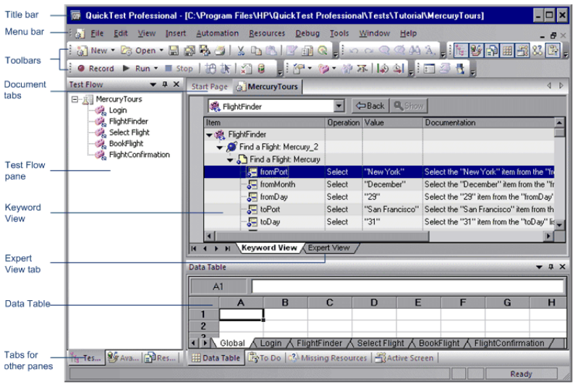
Task: Click the Uncomment block crossed speech-bubble icon
Action: 399,50
